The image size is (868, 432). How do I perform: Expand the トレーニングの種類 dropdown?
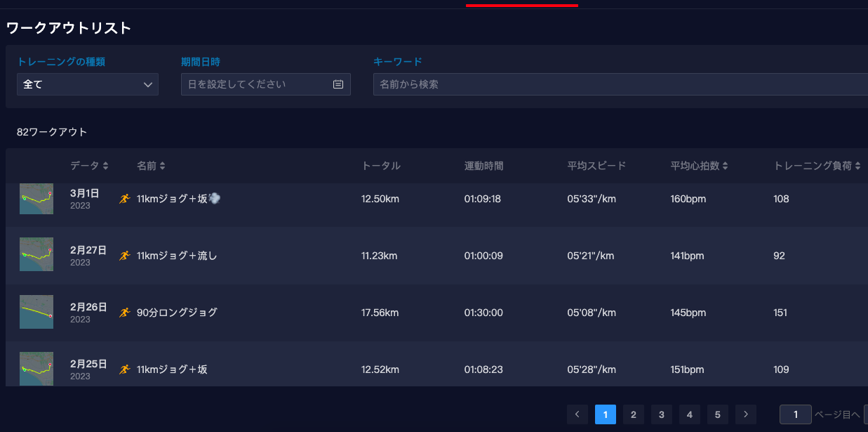click(x=88, y=84)
